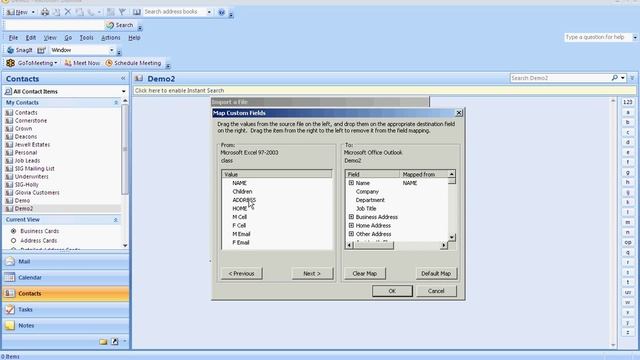Click the Search Demo2 input field
The width and height of the screenshot is (640, 360).
click(x=560, y=78)
